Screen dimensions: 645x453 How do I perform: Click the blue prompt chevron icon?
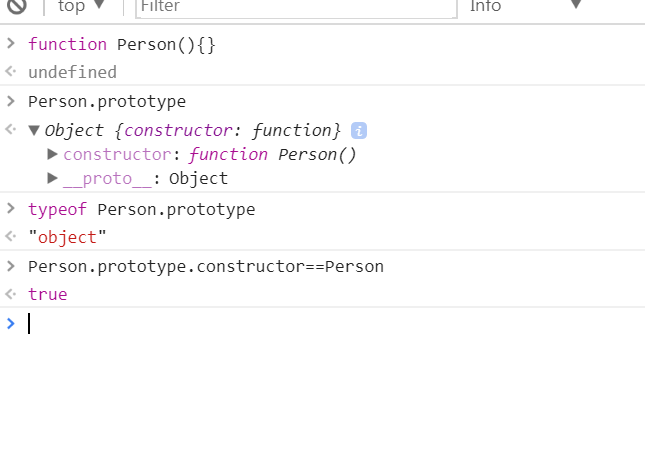[11, 324]
